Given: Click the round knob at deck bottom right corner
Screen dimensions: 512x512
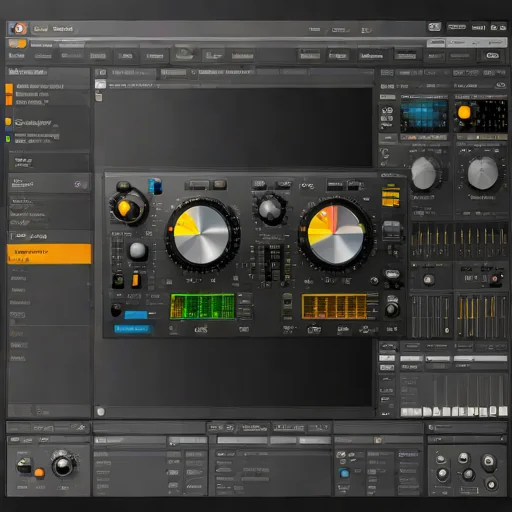Looking at the screenshot, I should point(392,309).
